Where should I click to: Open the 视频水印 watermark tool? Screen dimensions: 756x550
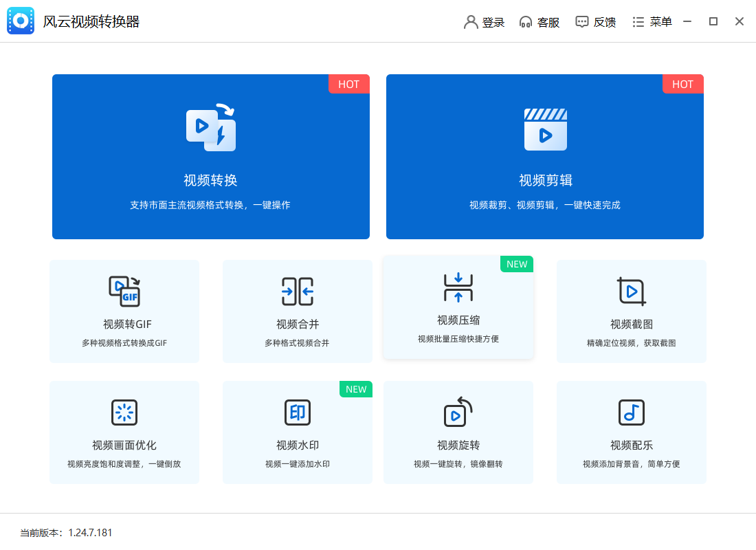(297, 432)
